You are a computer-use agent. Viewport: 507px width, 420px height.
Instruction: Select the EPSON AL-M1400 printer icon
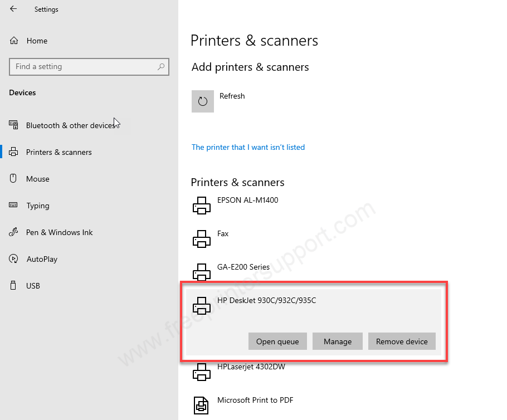(x=201, y=206)
